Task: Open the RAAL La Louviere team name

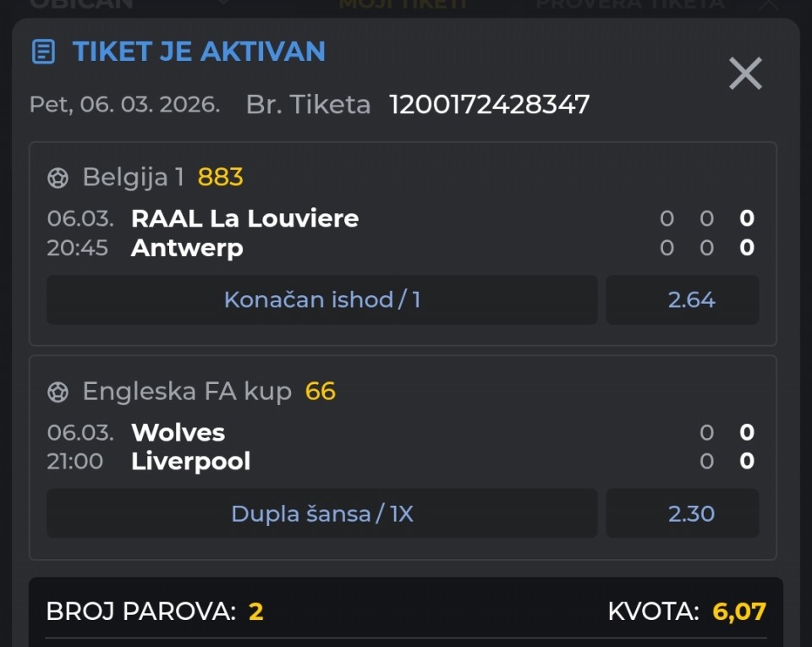Action: coord(244,218)
